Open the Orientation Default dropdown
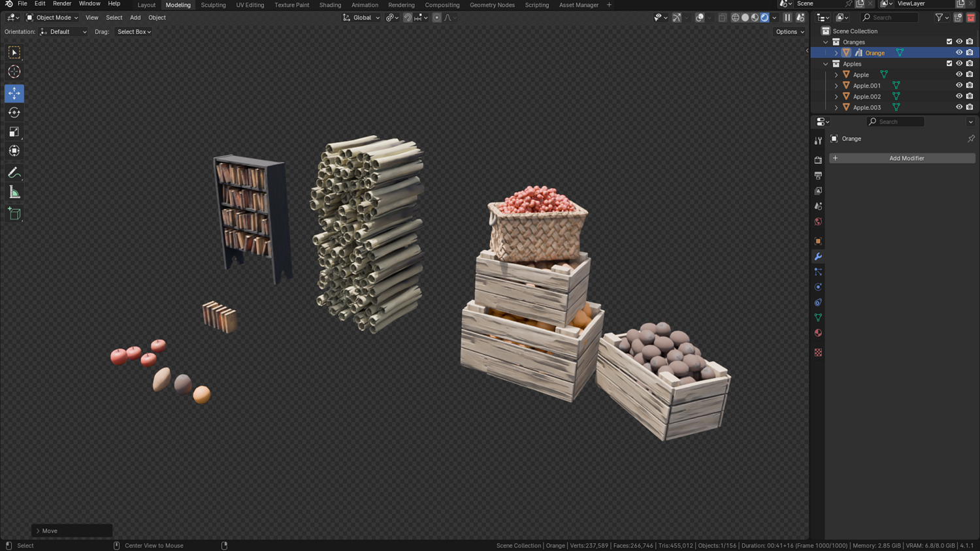The image size is (980, 551). click(63, 31)
